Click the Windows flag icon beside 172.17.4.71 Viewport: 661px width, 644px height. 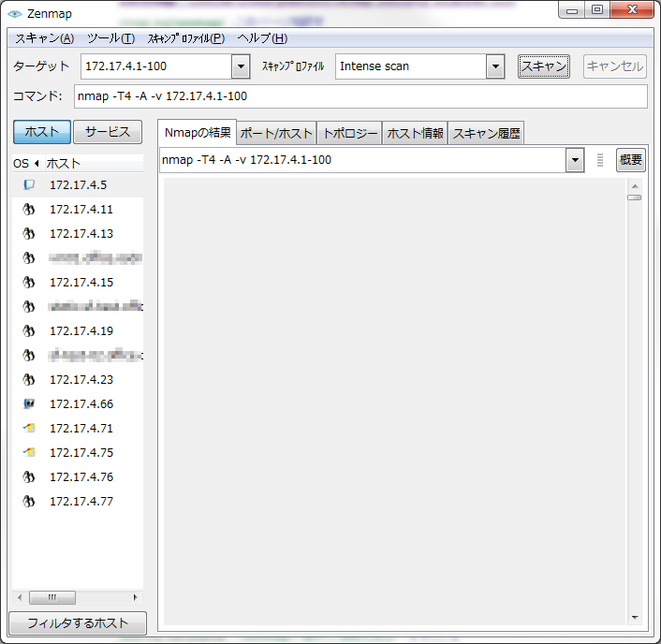tap(29, 428)
